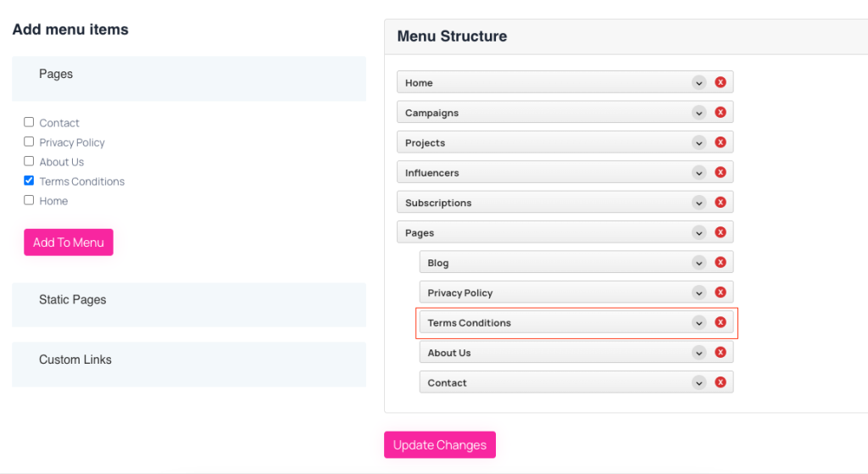The image size is (868, 474).
Task: Delete the Influencers menu entry
Action: (x=721, y=172)
